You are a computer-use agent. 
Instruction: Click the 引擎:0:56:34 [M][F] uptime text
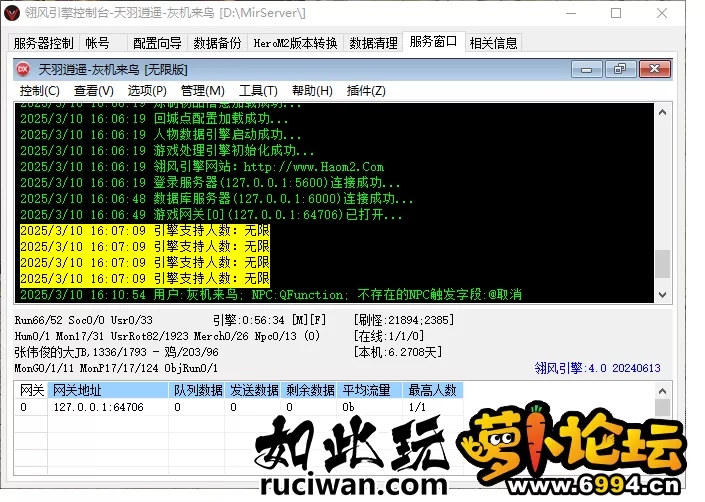pos(269,320)
